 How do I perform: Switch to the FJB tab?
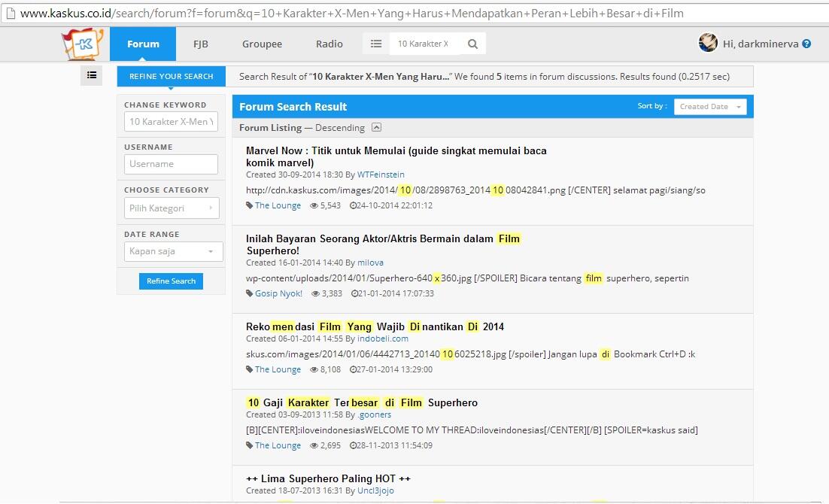pyautogui.click(x=200, y=44)
